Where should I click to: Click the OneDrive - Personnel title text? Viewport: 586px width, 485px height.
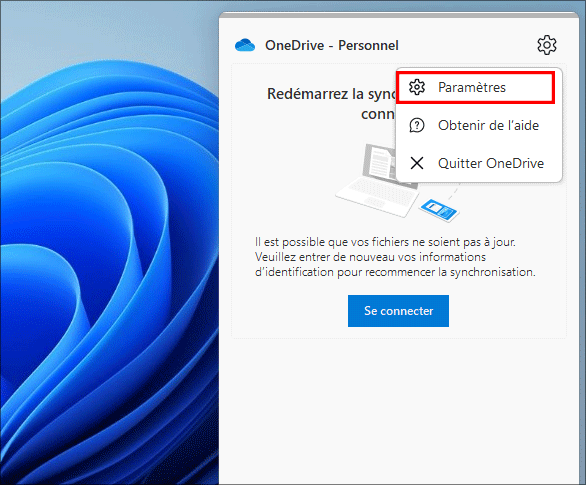[x=331, y=46]
